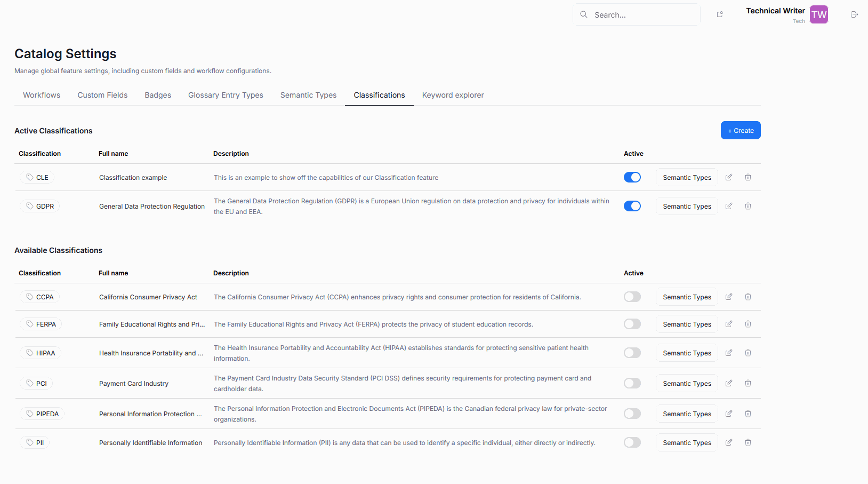Click the logout icon in top right
This screenshot has height=484, width=868.
(854, 15)
